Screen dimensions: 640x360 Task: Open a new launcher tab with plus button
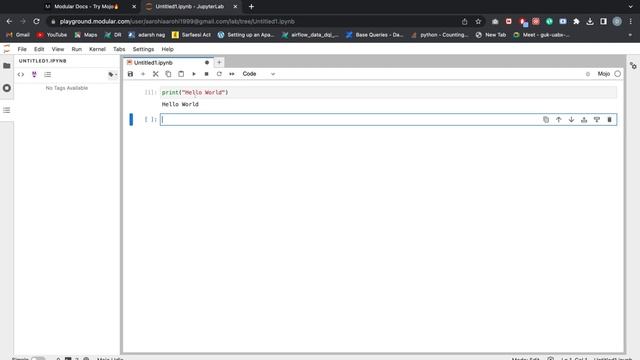coord(219,62)
